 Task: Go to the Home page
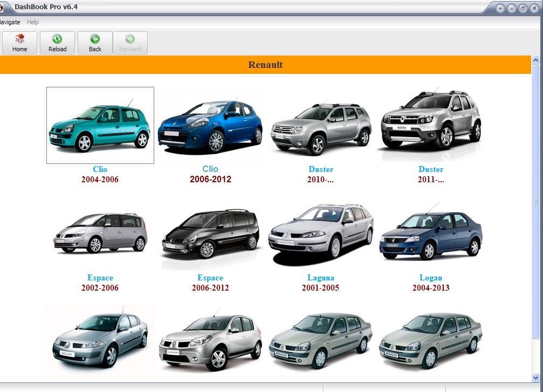[19, 43]
